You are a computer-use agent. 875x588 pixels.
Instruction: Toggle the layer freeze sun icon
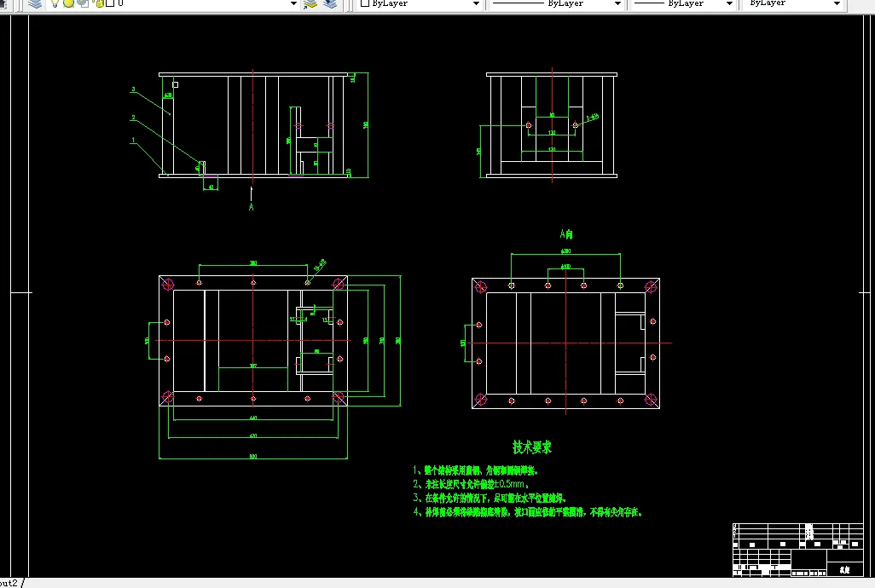(x=68, y=3)
